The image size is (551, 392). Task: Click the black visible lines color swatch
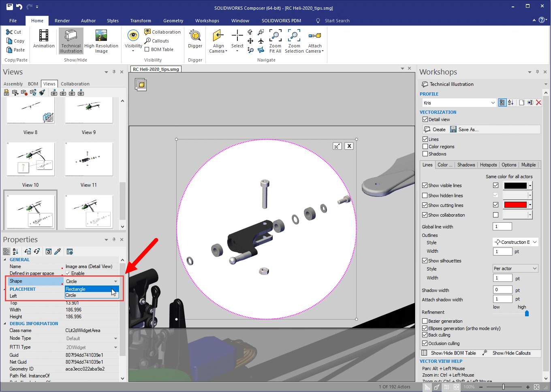pos(515,185)
